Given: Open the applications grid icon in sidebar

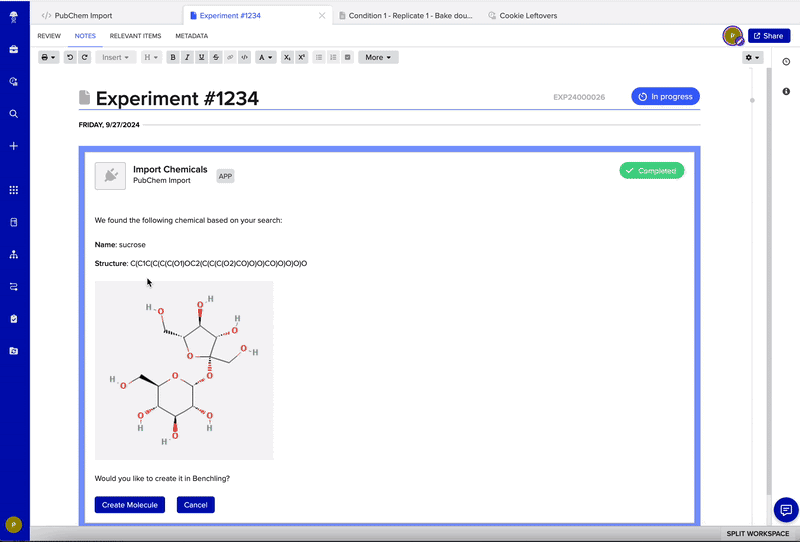Looking at the screenshot, I should click(14, 190).
